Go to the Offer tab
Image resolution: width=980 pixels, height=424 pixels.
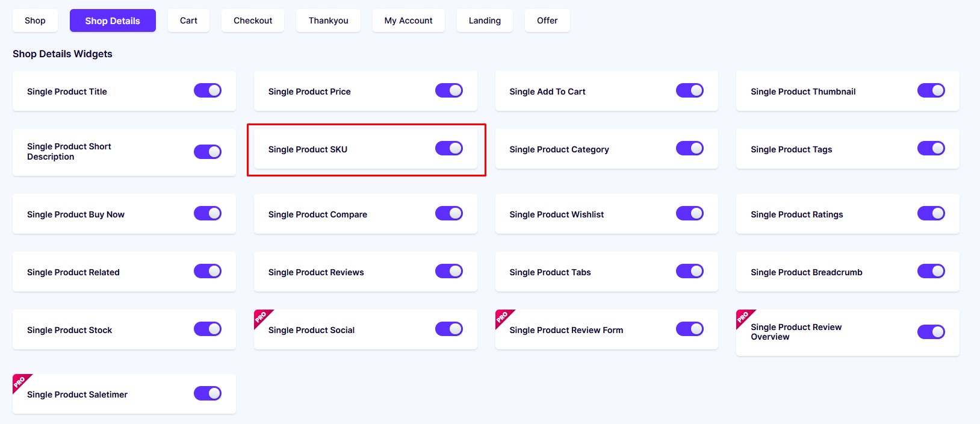pos(547,20)
